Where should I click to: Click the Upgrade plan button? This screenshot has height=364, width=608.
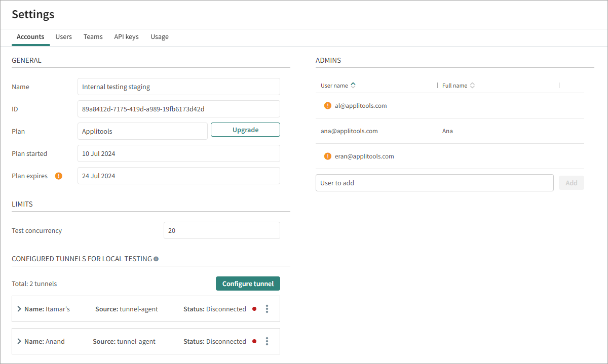[246, 130]
